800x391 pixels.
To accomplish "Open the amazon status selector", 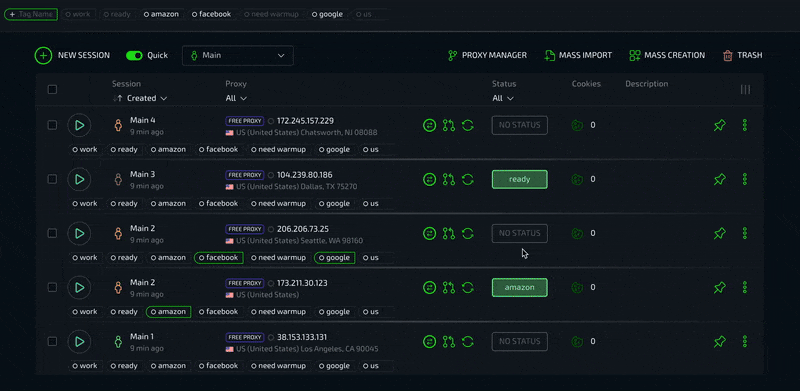I will click(519, 287).
